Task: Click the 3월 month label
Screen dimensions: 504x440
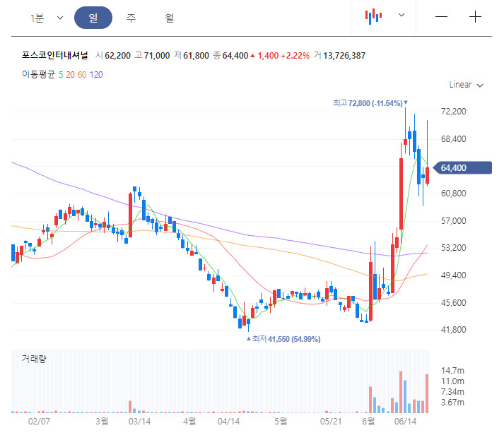Action: click(x=102, y=421)
